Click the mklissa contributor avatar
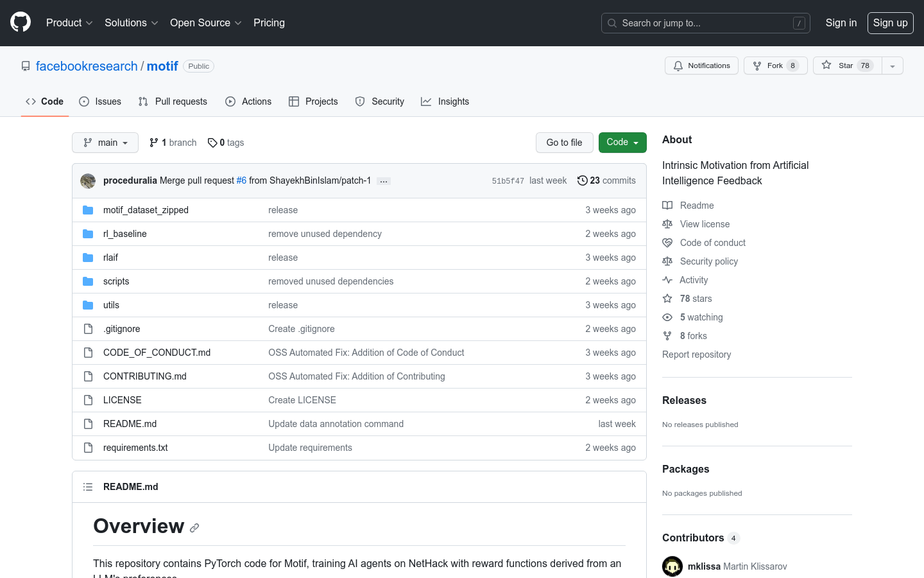The width and height of the screenshot is (924, 578). pyautogui.click(x=672, y=566)
